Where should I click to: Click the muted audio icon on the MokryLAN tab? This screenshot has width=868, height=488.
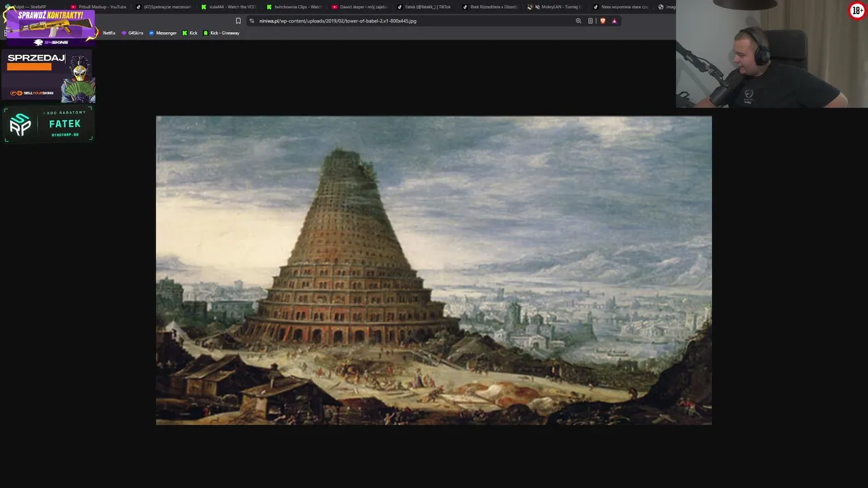pos(537,7)
